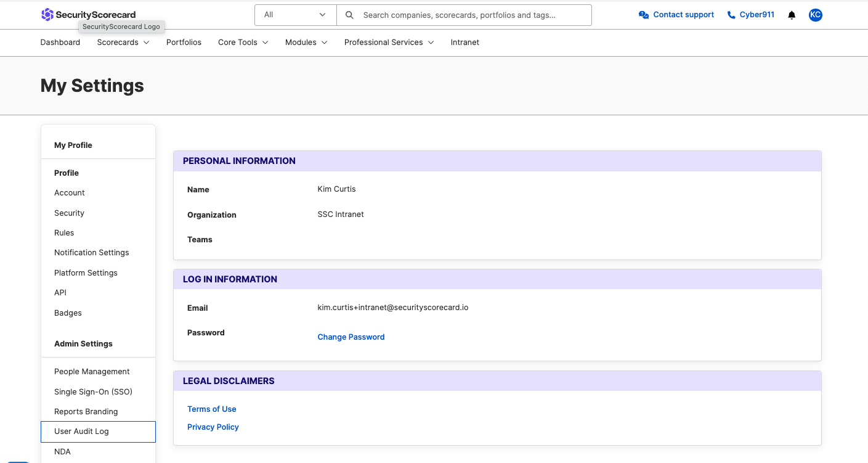Open Notification Settings in the sidebar
Viewport: 868px width, 463px height.
[92, 253]
